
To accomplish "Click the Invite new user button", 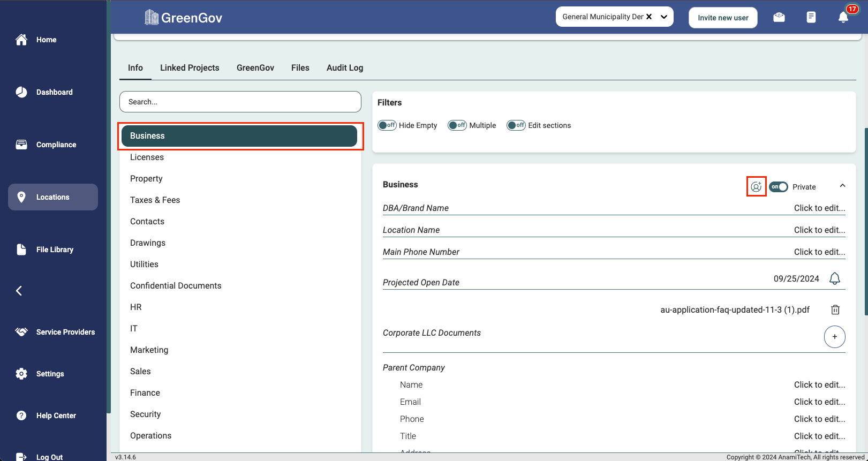I will pos(723,18).
